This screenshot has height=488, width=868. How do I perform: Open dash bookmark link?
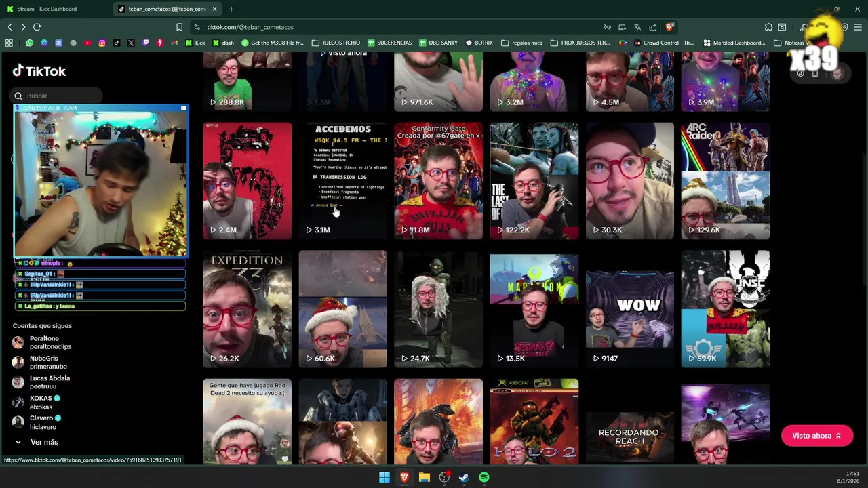click(x=223, y=43)
